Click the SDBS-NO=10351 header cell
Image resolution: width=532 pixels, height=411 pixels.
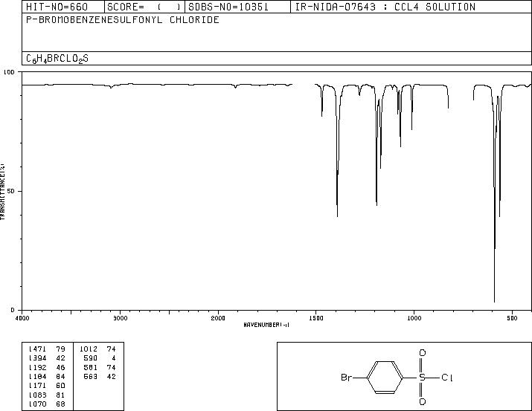click(x=237, y=7)
